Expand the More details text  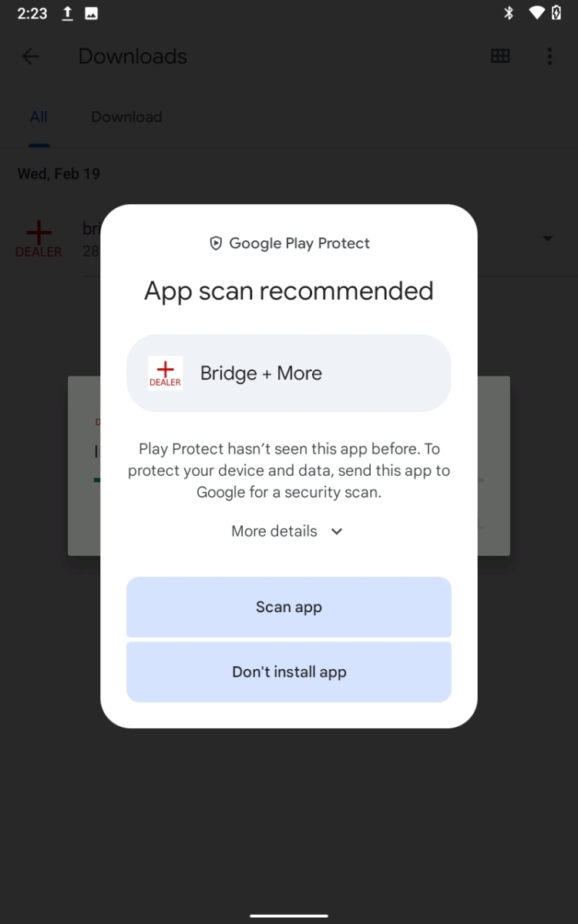click(x=274, y=531)
